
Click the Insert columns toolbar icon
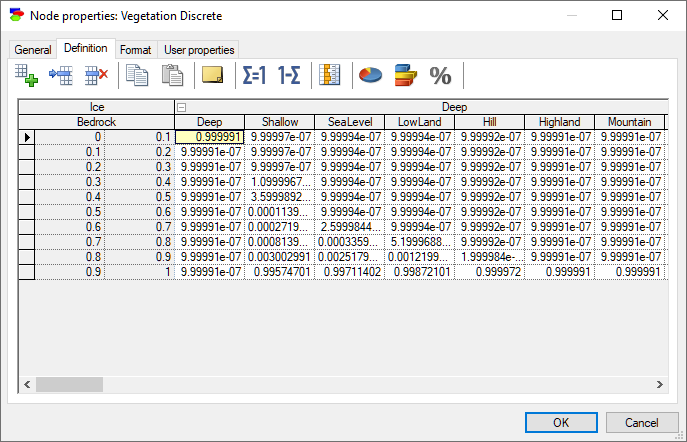(61, 75)
